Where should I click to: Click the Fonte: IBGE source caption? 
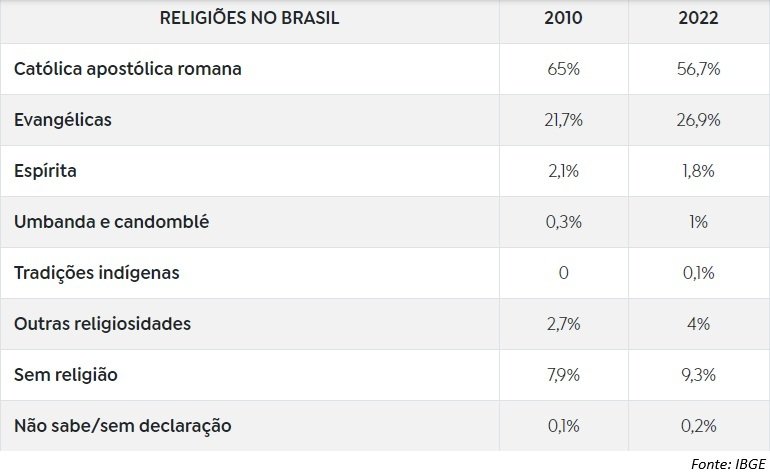pos(728,464)
